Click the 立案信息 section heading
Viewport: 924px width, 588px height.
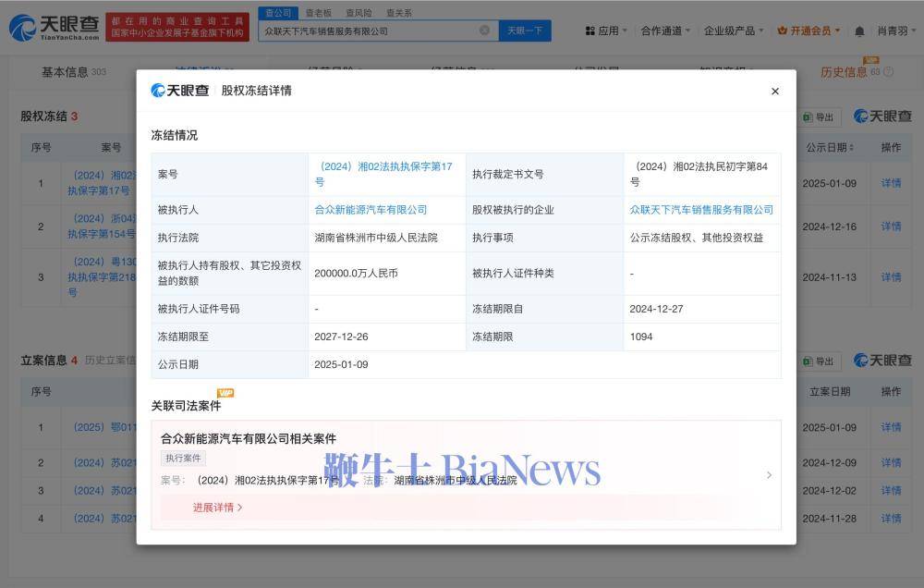43,361
